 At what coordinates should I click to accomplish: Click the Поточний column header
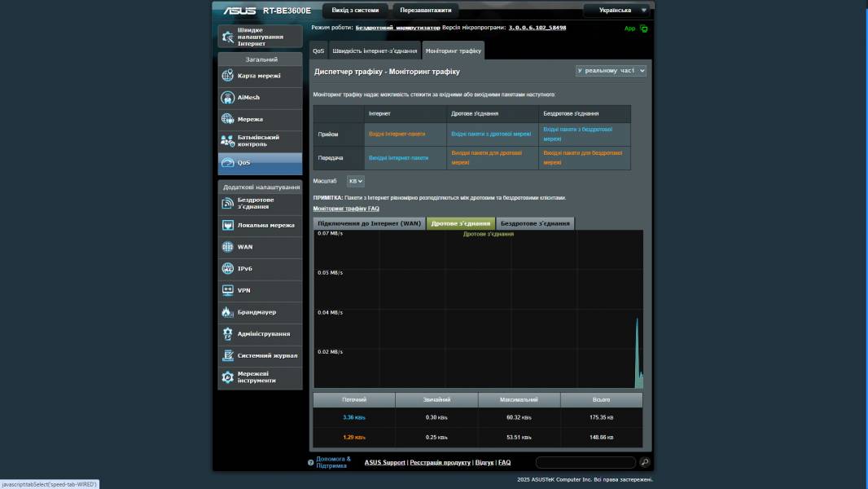(x=354, y=399)
